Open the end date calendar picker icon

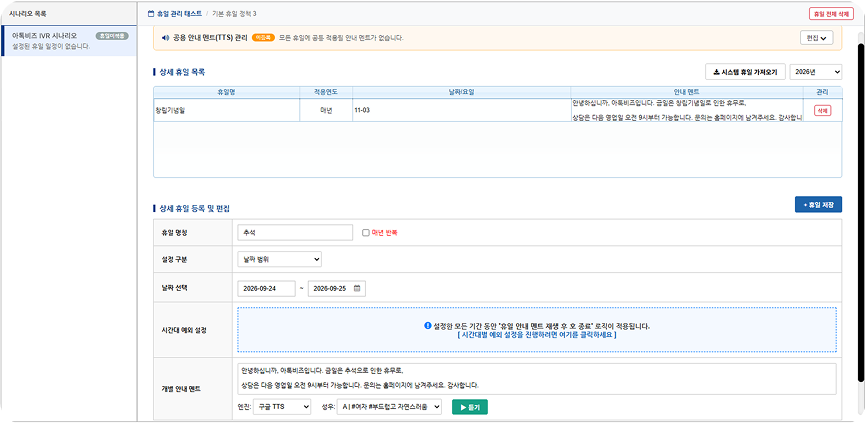[x=357, y=288]
